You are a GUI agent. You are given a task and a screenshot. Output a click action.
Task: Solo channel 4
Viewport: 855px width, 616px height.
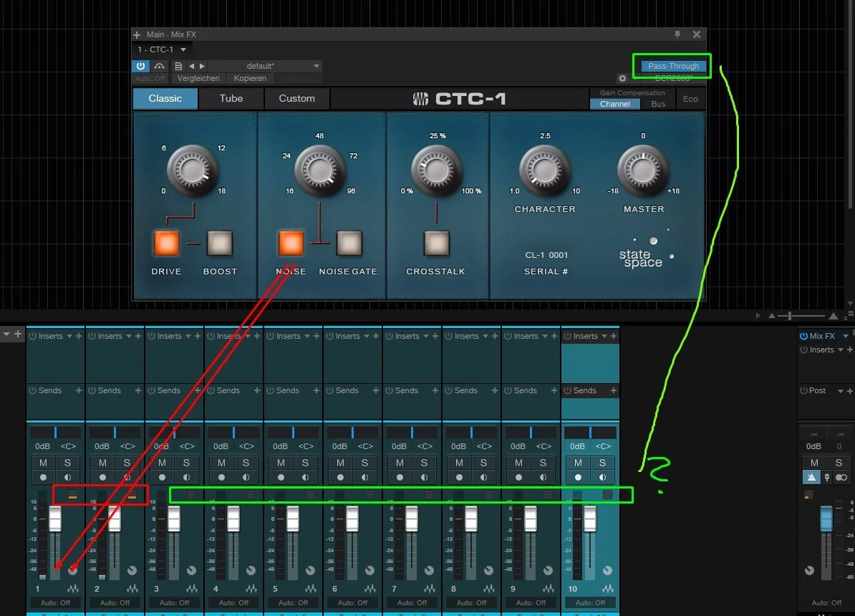point(246,463)
